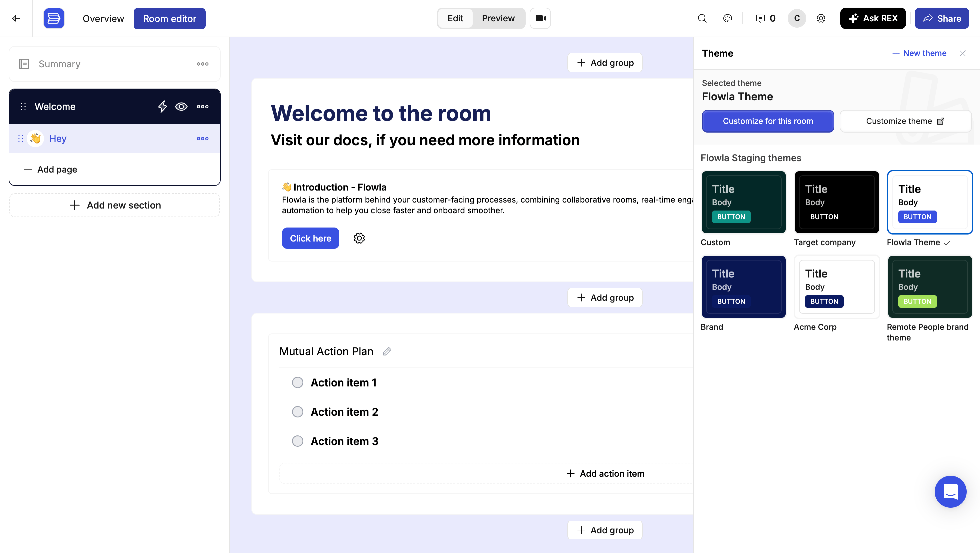Click the Flowla logo icon

coord(54,18)
